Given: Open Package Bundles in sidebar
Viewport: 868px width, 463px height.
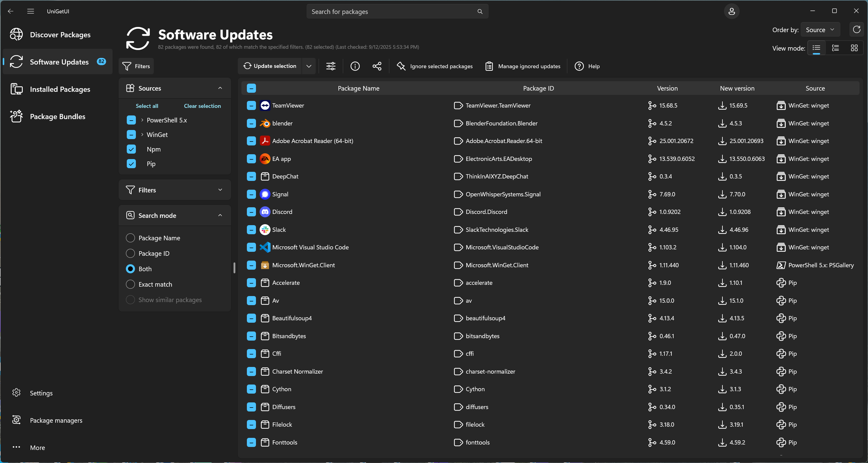Looking at the screenshot, I should pyautogui.click(x=58, y=117).
